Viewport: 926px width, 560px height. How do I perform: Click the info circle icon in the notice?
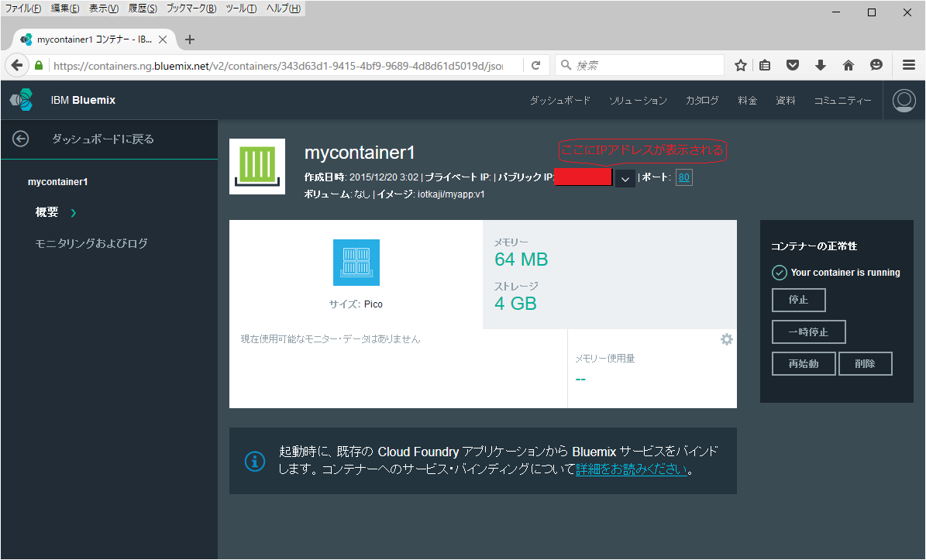click(254, 461)
